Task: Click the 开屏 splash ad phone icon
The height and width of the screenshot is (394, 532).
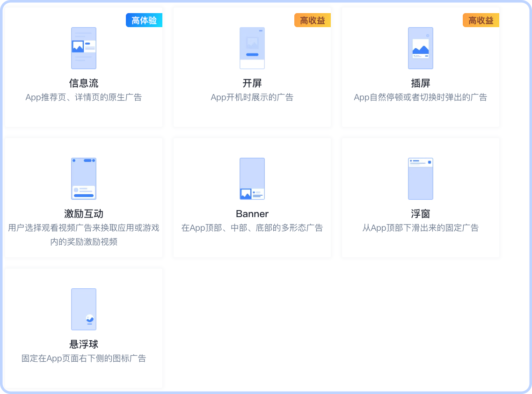Action: point(252,48)
